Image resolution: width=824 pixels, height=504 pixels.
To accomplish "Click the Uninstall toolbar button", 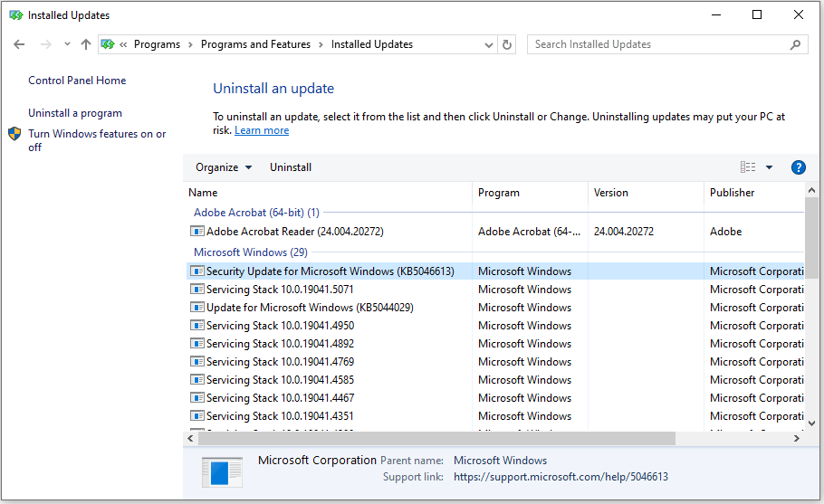I will pyautogui.click(x=291, y=167).
